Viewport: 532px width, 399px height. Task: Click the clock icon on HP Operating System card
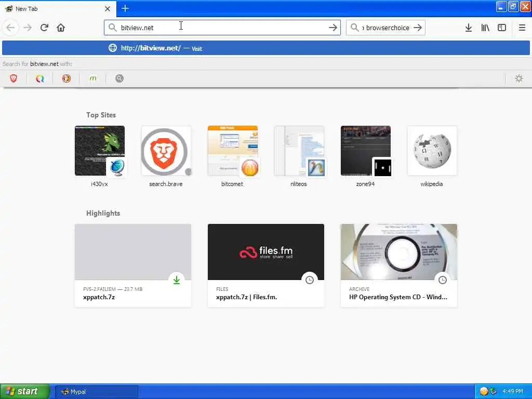pos(443,280)
